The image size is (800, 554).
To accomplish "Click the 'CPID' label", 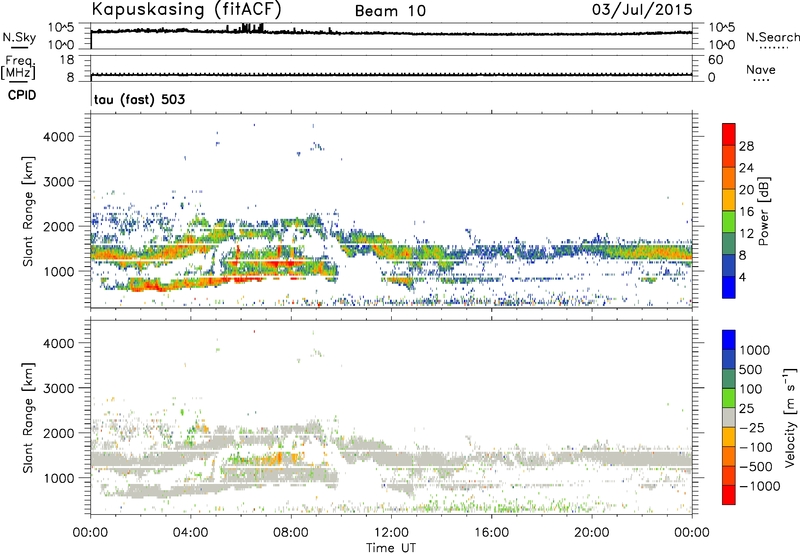I will point(22,95).
